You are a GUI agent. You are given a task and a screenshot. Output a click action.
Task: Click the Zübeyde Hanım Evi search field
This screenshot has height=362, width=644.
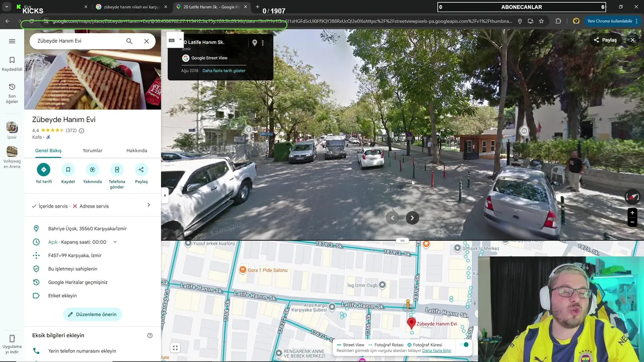pos(78,41)
